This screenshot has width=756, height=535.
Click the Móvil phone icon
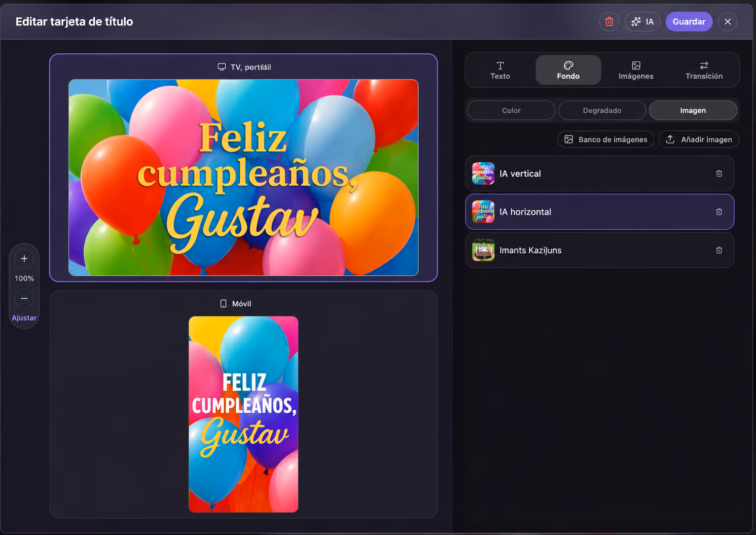[223, 303]
